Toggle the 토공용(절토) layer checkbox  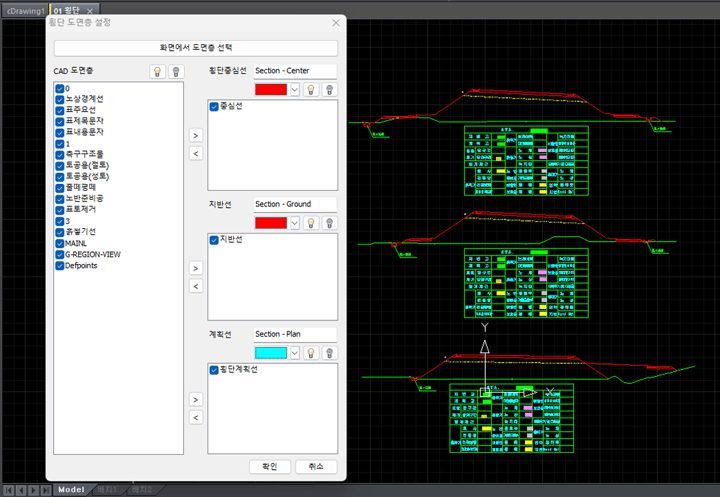point(60,166)
